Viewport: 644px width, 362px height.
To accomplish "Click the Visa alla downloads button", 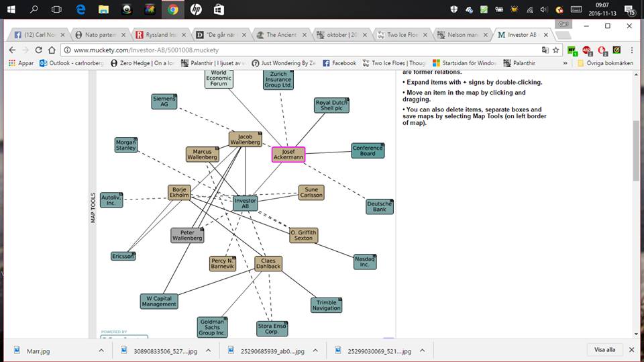I will pos(605,350).
